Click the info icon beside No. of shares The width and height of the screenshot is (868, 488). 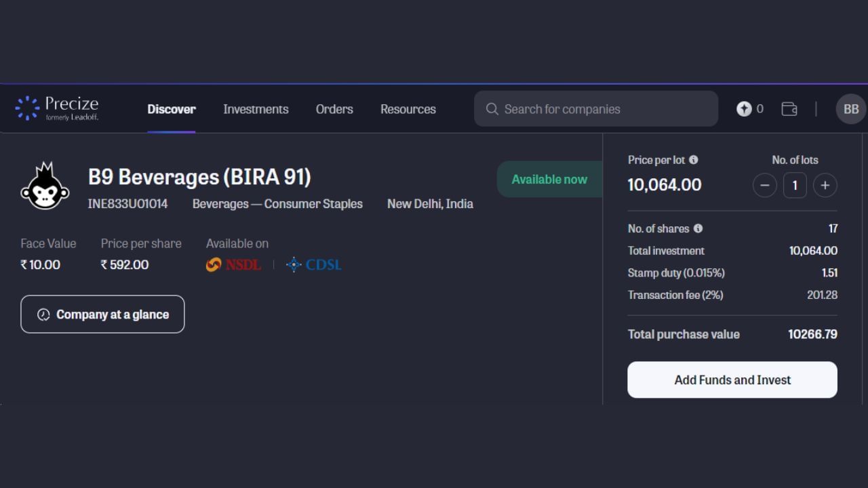(x=698, y=228)
